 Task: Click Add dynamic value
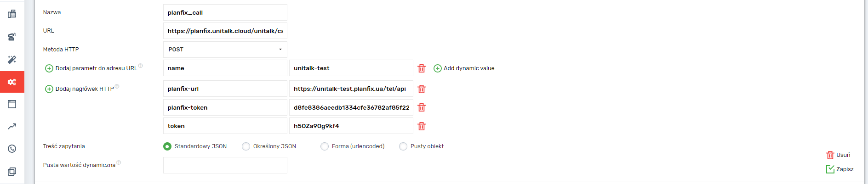(x=464, y=68)
